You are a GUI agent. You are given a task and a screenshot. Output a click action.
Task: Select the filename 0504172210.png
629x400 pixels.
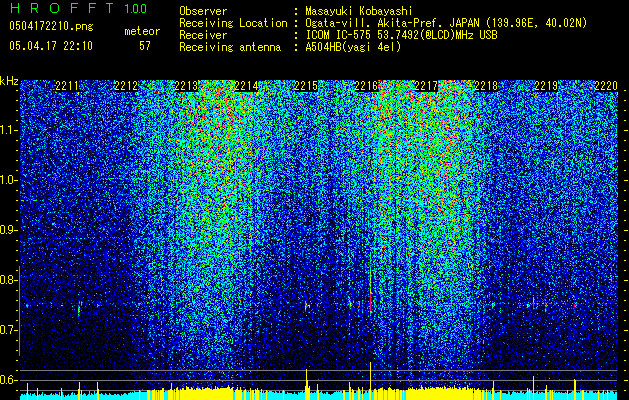(x=51, y=26)
